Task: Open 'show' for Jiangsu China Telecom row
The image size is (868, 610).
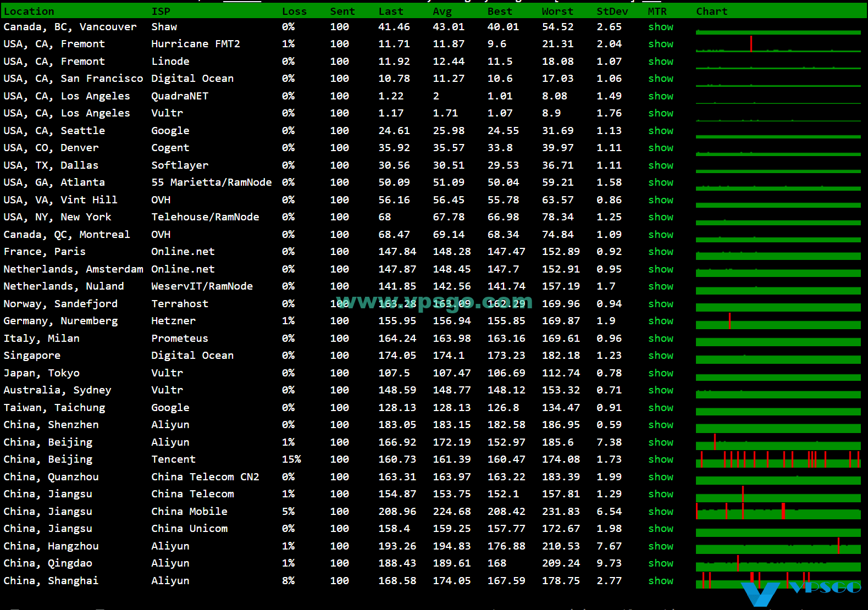Action: [x=660, y=494]
